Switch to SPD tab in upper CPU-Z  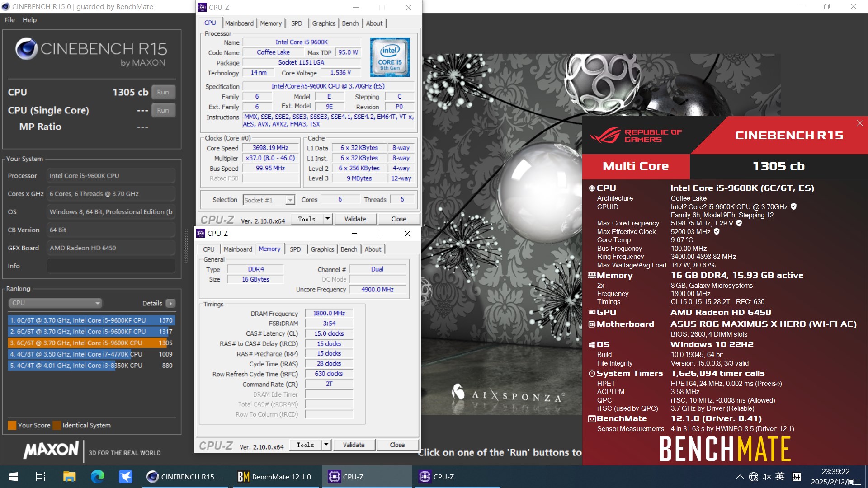pos(297,23)
